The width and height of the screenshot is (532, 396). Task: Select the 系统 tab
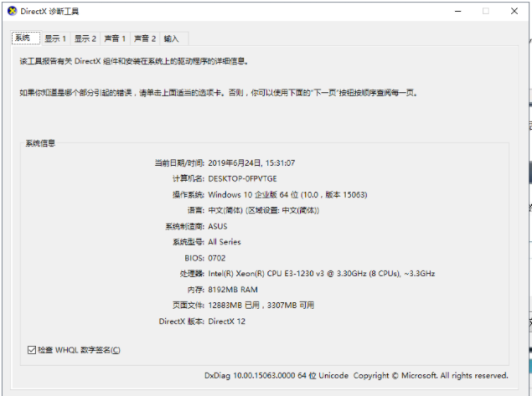tap(26, 38)
